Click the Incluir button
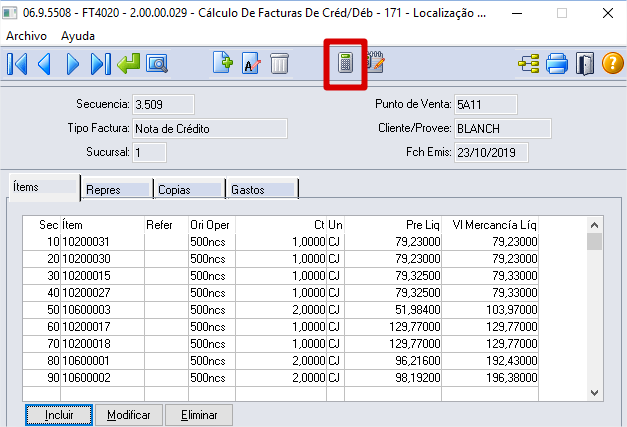 pos(59,415)
